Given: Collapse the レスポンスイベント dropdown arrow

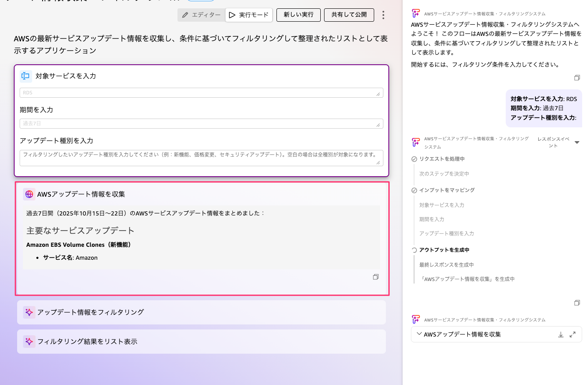Looking at the screenshot, I should [x=577, y=142].
